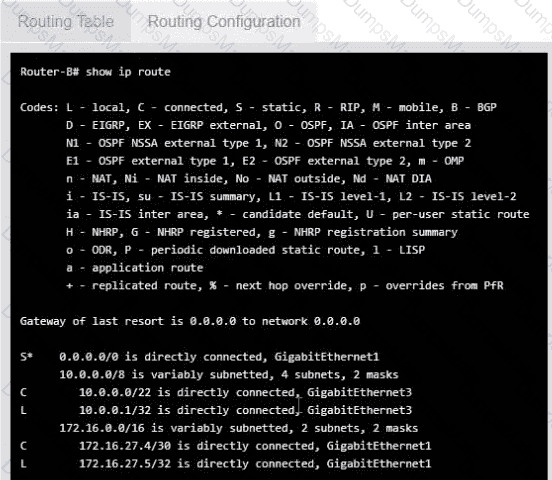Click the 'a - application route' legend line
The height and width of the screenshot is (480, 552).
pos(135,268)
